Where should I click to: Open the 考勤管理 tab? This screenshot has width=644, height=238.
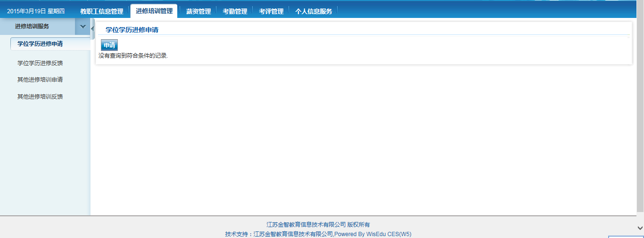point(235,11)
